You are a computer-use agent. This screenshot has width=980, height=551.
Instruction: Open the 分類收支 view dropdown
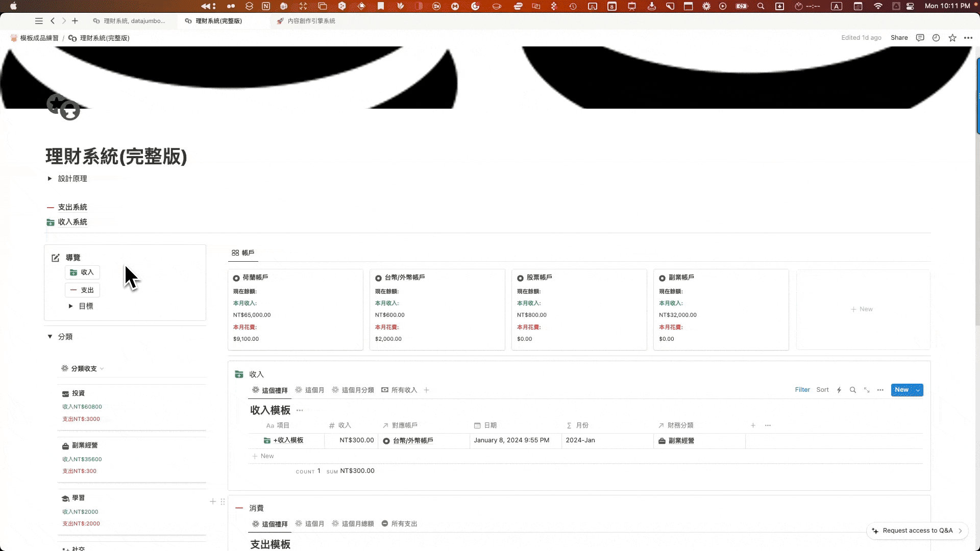click(x=83, y=368)
